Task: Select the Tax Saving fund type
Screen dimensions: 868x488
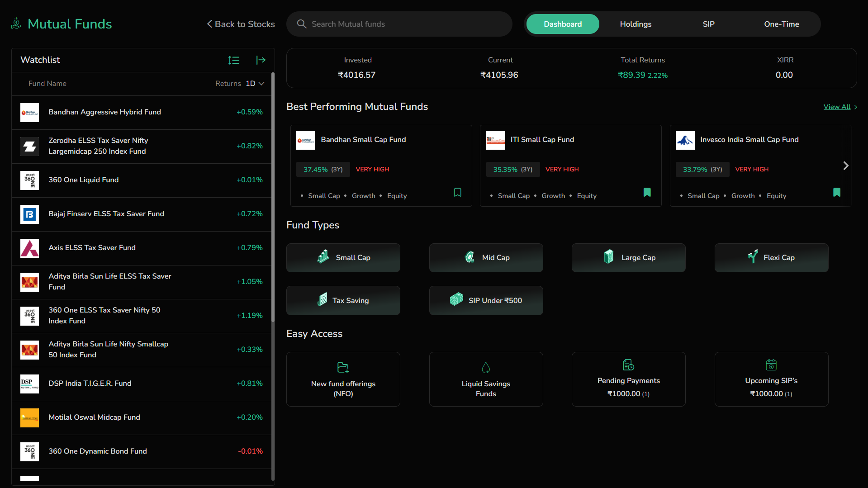Action: 343,300
